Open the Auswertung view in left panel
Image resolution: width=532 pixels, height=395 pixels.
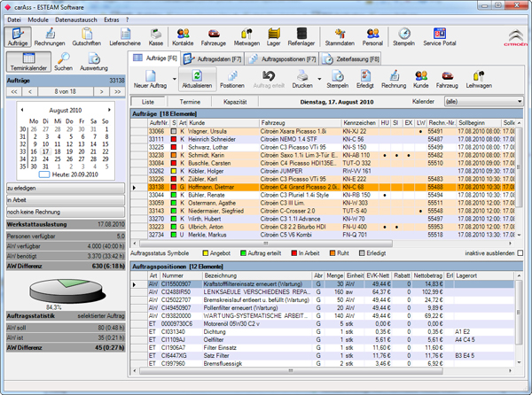(x=94, y=63)
